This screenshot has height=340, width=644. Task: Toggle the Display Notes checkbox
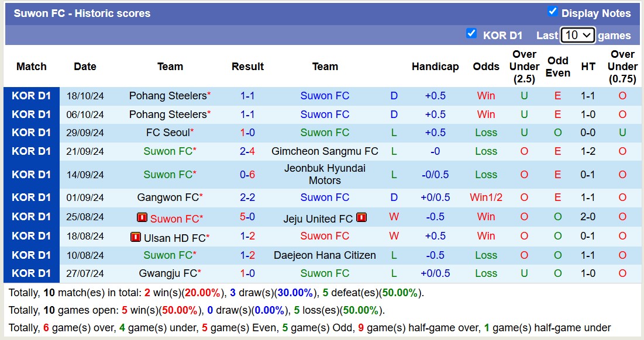[552, 12]
